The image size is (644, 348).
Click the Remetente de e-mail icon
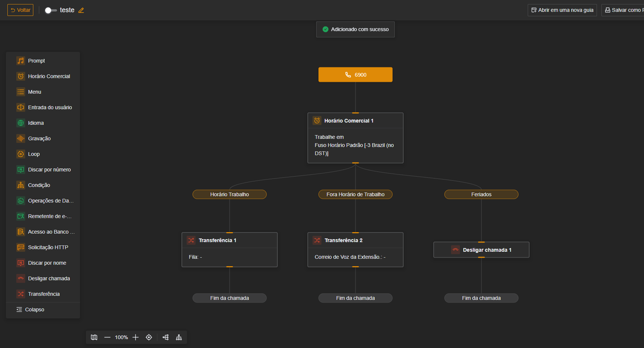[x=21, y=216]
